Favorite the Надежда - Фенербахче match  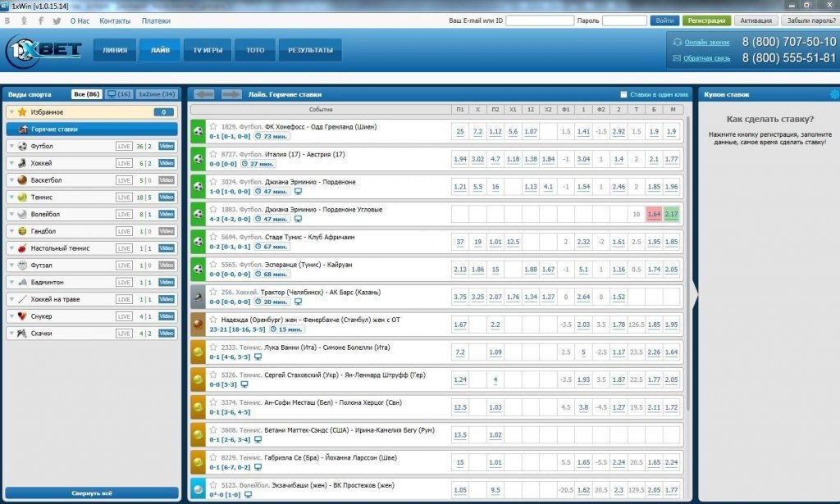coord(213,320)
